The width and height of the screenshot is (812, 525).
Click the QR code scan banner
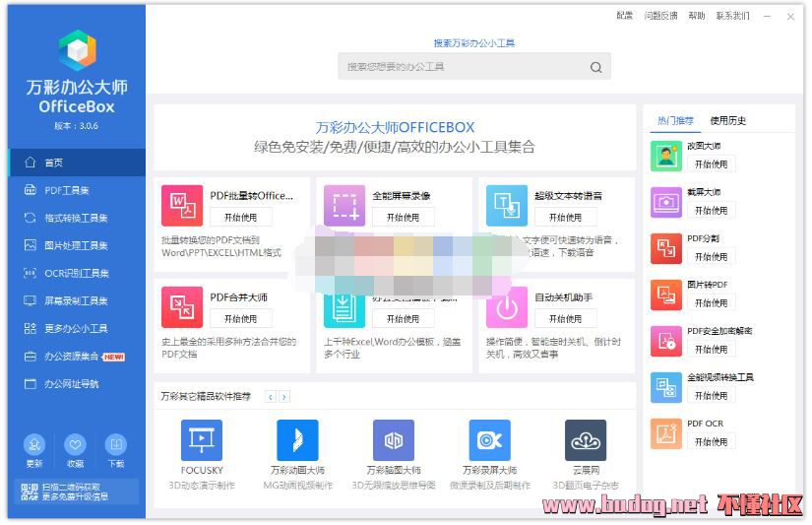(x=76, y=492)
